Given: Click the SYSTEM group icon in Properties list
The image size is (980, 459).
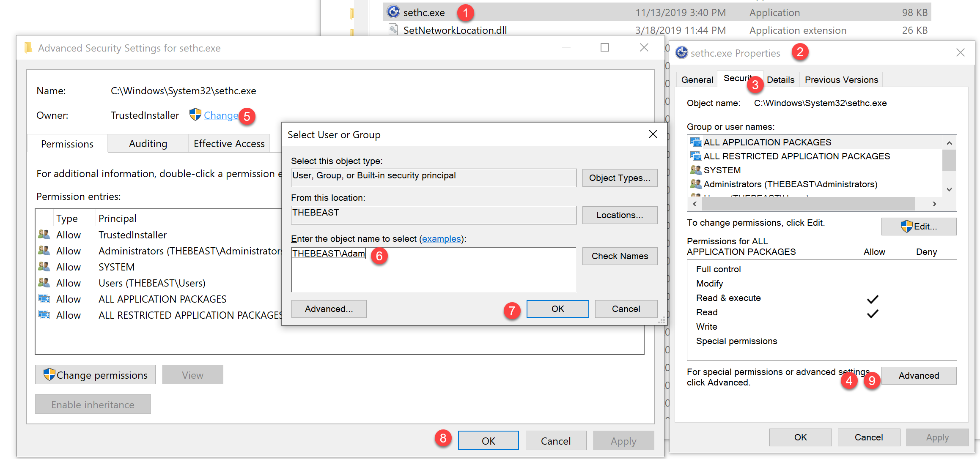Looking at the screenshot, I should click(696, 170).
